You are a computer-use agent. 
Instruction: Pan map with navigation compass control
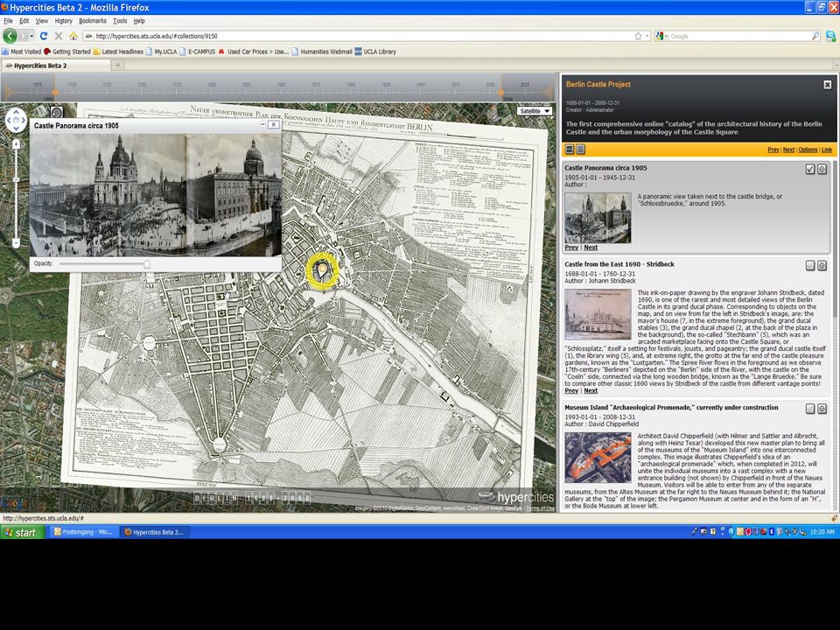tap(16, 120)
